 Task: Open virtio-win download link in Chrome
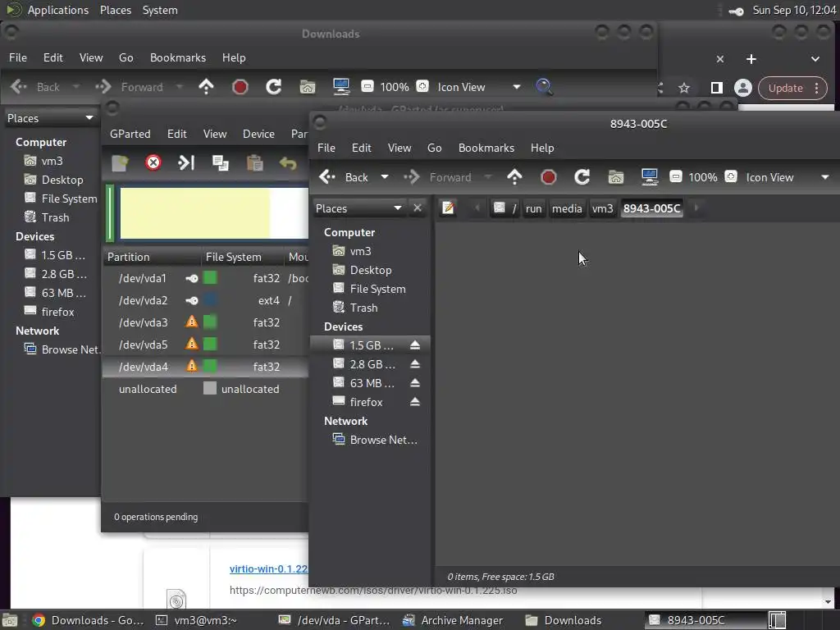pos(268,569)
